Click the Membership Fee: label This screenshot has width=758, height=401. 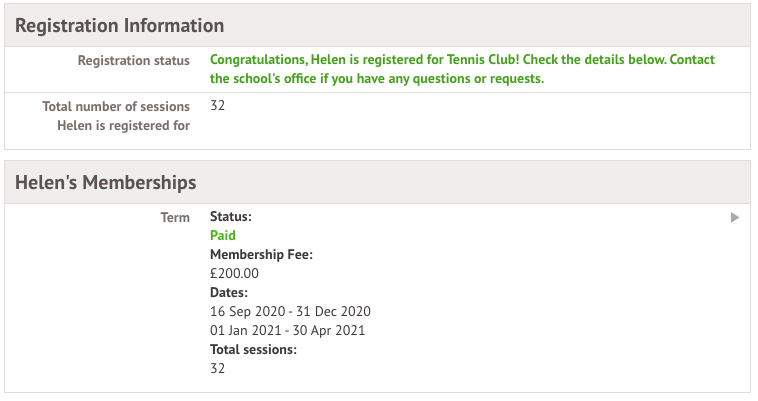point(261,255)
